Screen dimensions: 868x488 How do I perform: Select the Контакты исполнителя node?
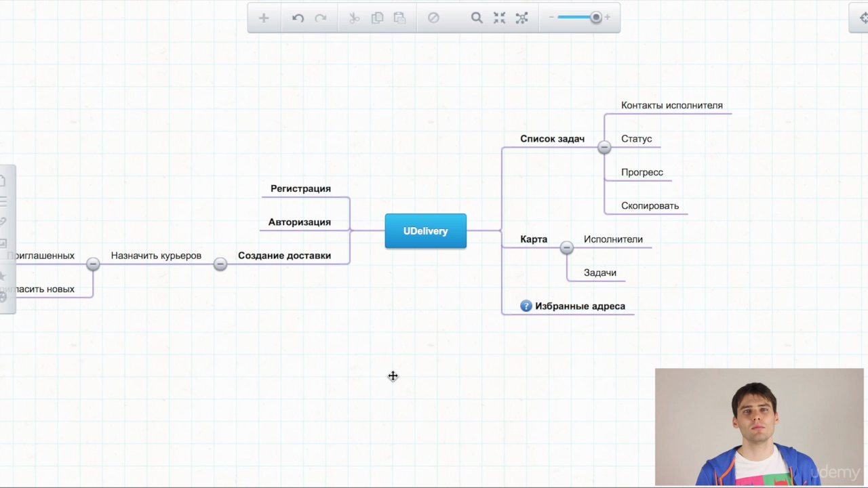[672, 105]
